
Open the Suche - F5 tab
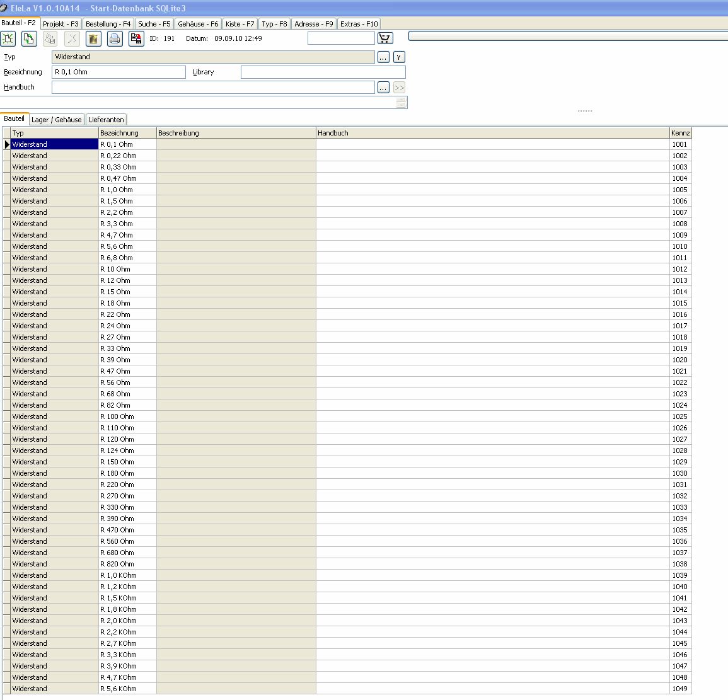click(154, 24)
